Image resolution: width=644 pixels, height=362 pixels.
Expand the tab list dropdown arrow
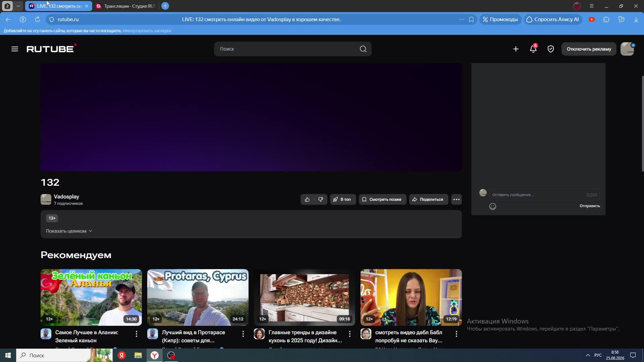click(18, 6)
